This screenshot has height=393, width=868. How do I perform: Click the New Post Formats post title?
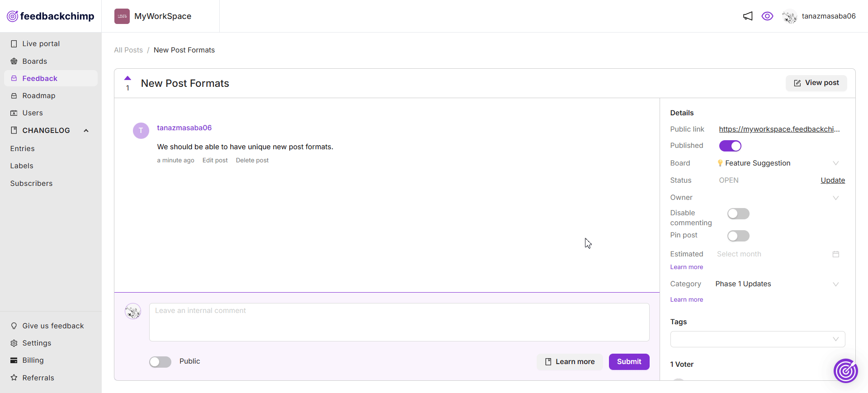click(x=185, y=83)
